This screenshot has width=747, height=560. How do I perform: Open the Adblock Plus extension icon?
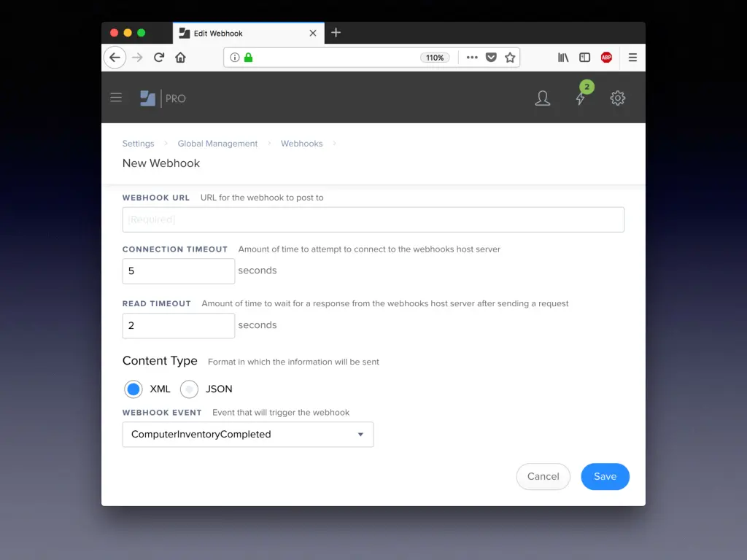tap(606, 58)
